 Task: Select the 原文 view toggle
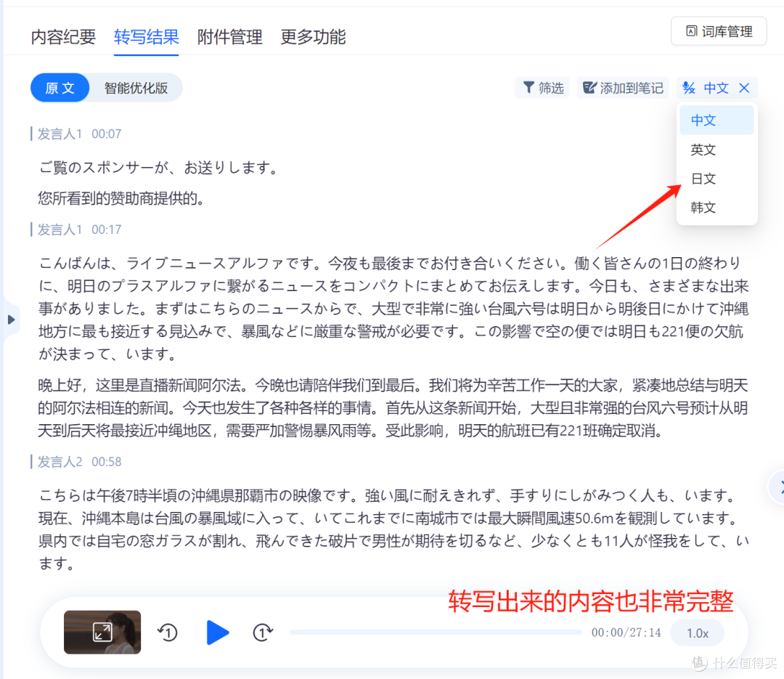click(x=60, y=88)
